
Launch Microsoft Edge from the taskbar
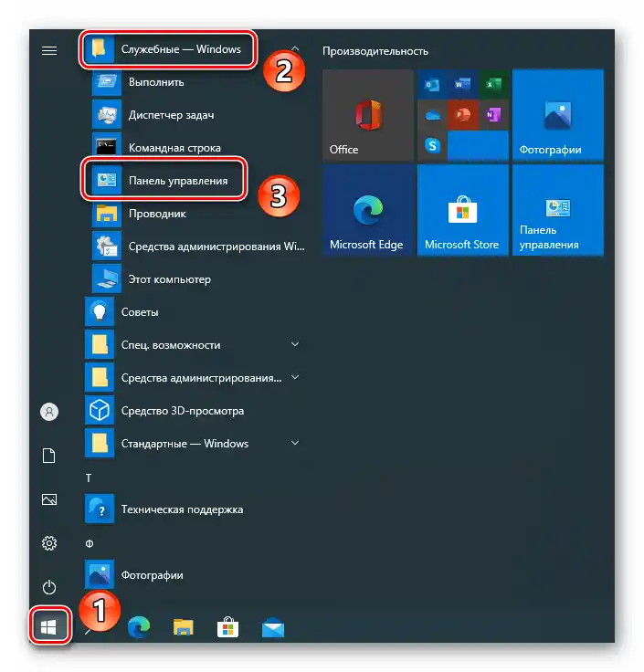(139, 627)
